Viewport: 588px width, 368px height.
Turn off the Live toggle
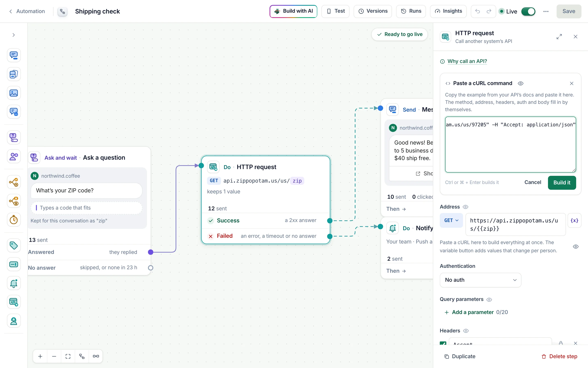click(x=528, y=11)
